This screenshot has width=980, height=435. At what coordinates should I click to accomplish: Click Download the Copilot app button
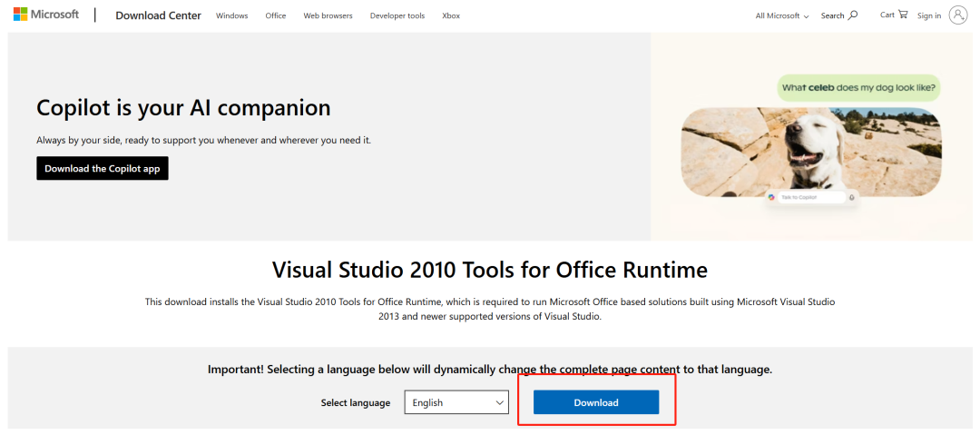click(x=103, y=168)
